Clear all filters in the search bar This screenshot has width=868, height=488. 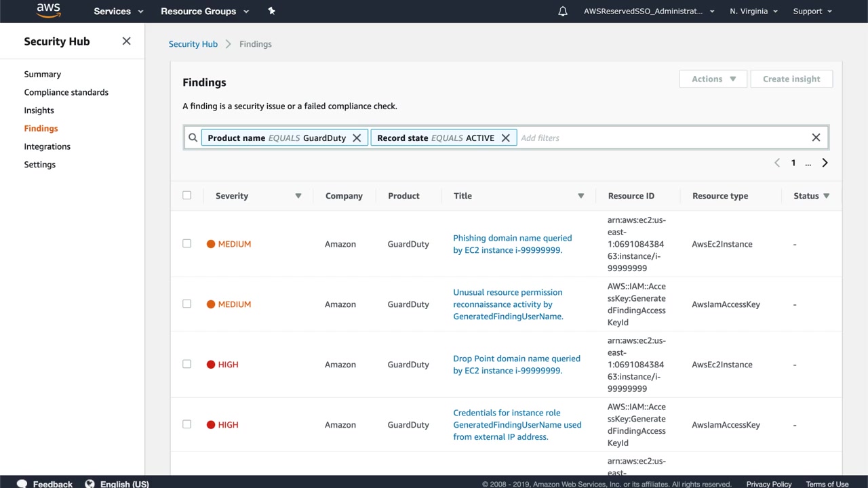click(816, 138)
